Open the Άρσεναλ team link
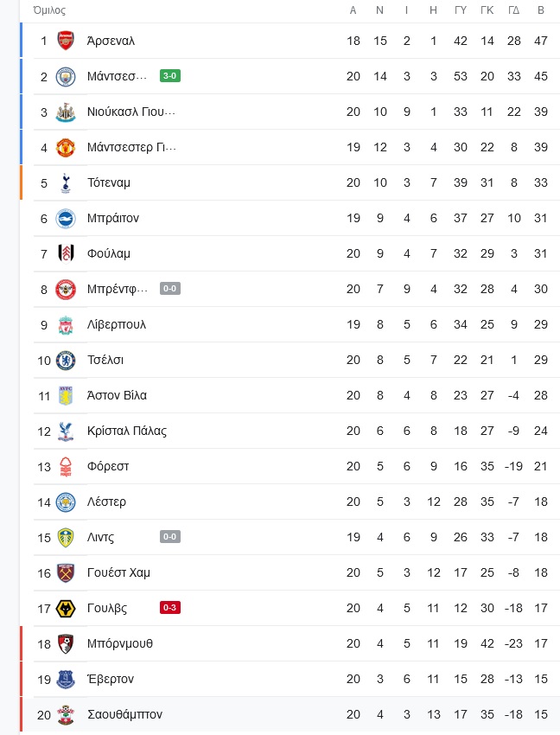The width and height of the screenshot is (560, 735). tap(111, 41)
